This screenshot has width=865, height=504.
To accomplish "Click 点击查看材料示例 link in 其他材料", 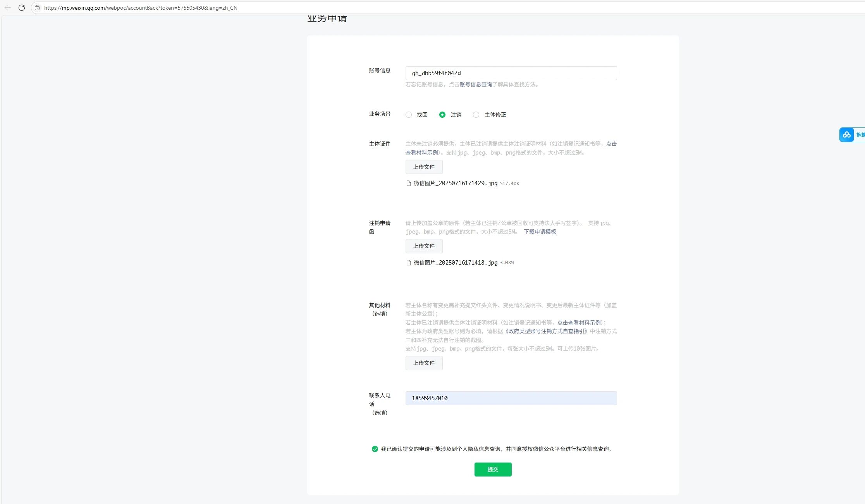I will [579, 323].
